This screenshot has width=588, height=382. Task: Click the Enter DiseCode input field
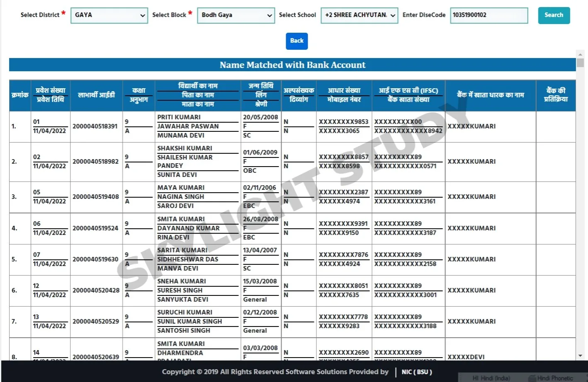coord(489,15)
